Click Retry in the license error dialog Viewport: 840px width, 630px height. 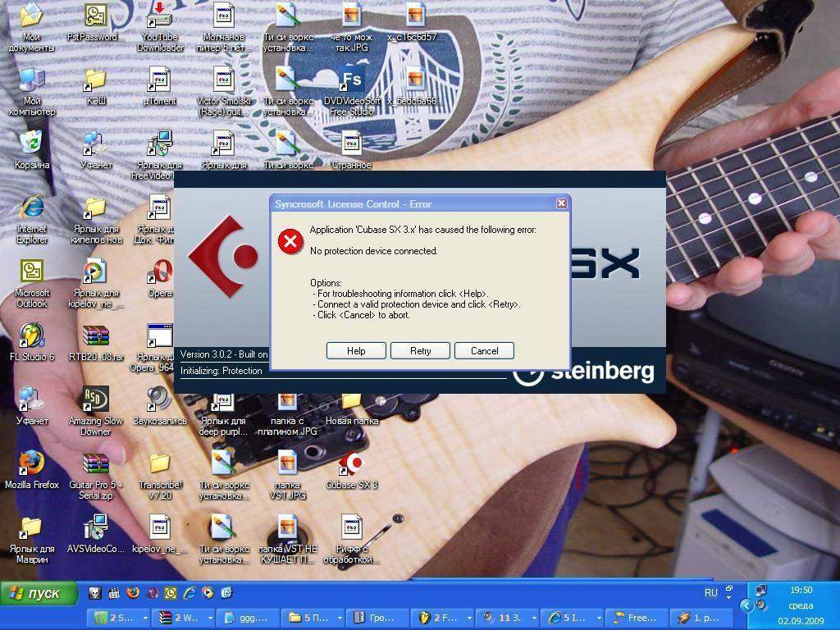coord(420,351)
